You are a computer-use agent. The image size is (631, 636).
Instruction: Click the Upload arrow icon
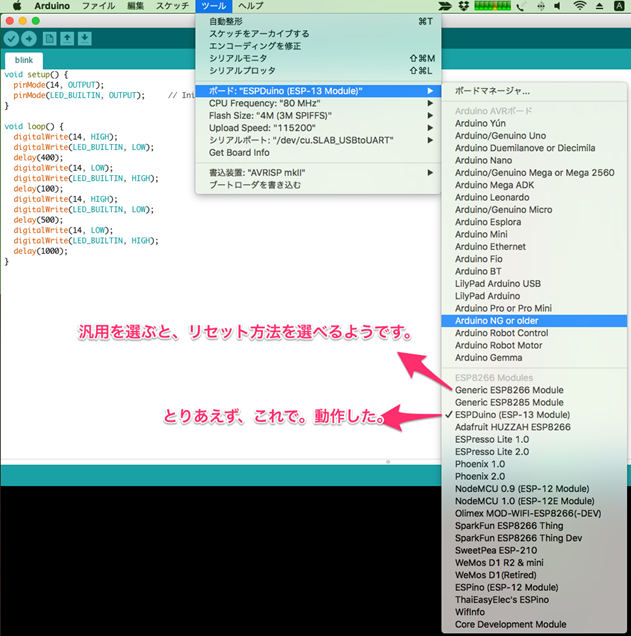tap(29, 38)
